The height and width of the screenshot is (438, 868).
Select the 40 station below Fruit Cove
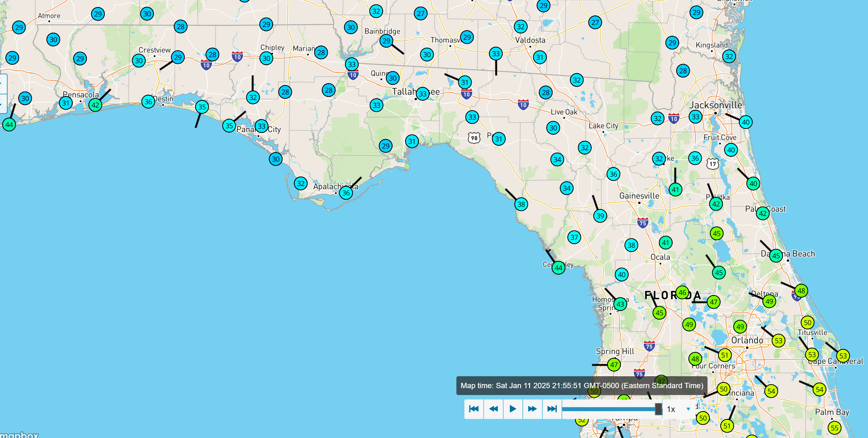click(x=731, y=150)
